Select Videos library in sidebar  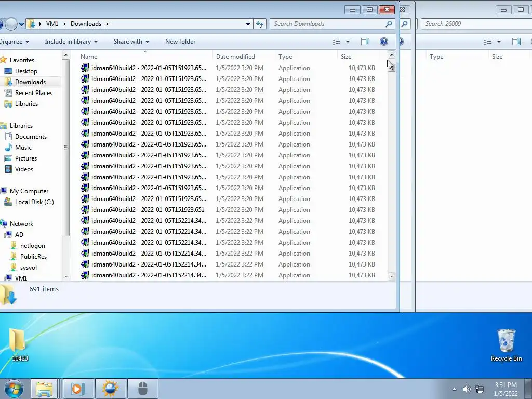click(x=24, y=169)
